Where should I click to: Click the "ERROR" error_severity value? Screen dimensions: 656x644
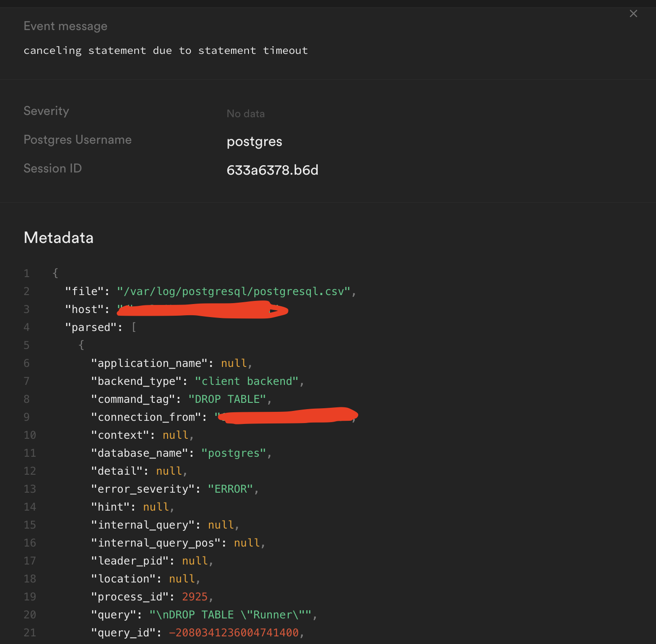pos(230,489)
